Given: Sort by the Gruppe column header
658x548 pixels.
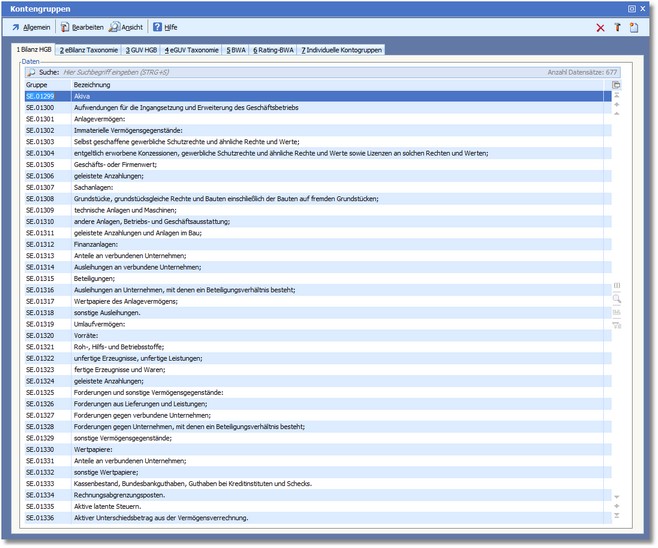Looking at the screenshot, I should (45, 85).
